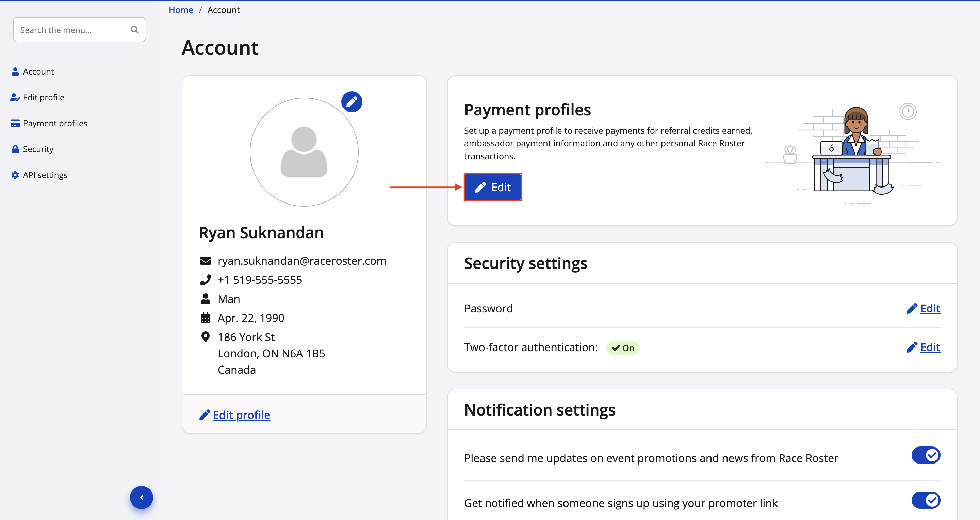The image size is (980, 520).
Task: Click the gear icon beside API settings
Action: pos(15,175)
